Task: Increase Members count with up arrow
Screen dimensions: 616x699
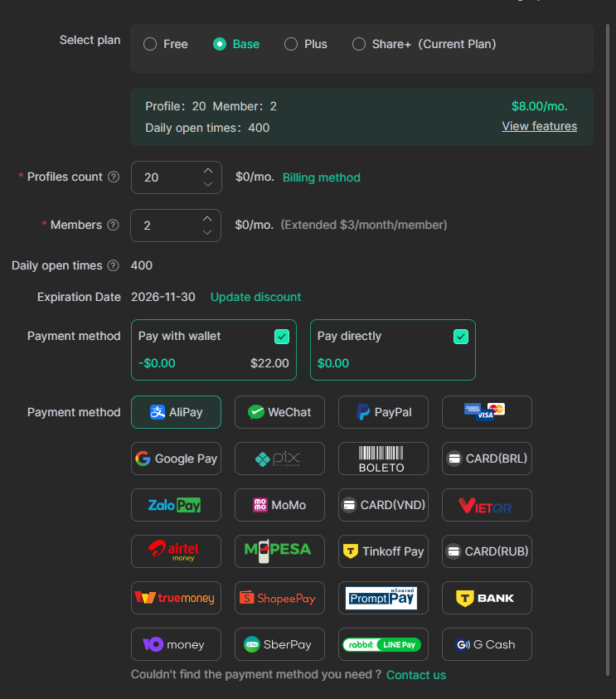Action: coord(208,218)
